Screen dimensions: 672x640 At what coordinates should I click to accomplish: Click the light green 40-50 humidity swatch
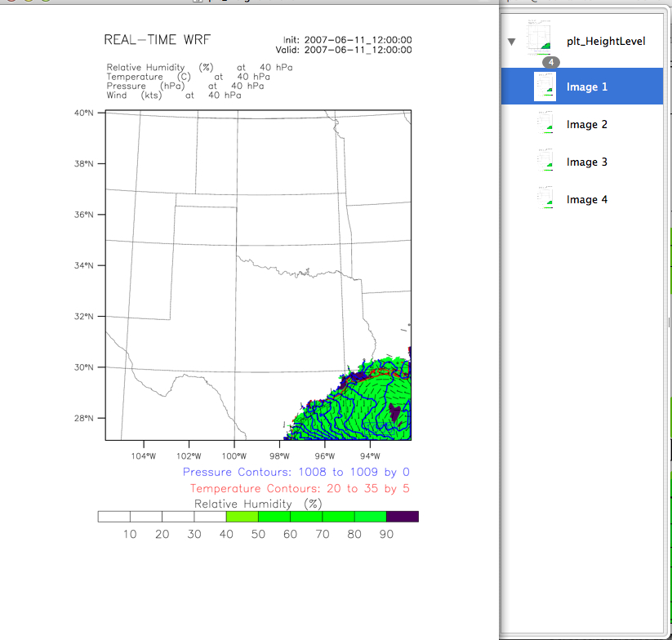pyautogui.click(x=242, y=517)
